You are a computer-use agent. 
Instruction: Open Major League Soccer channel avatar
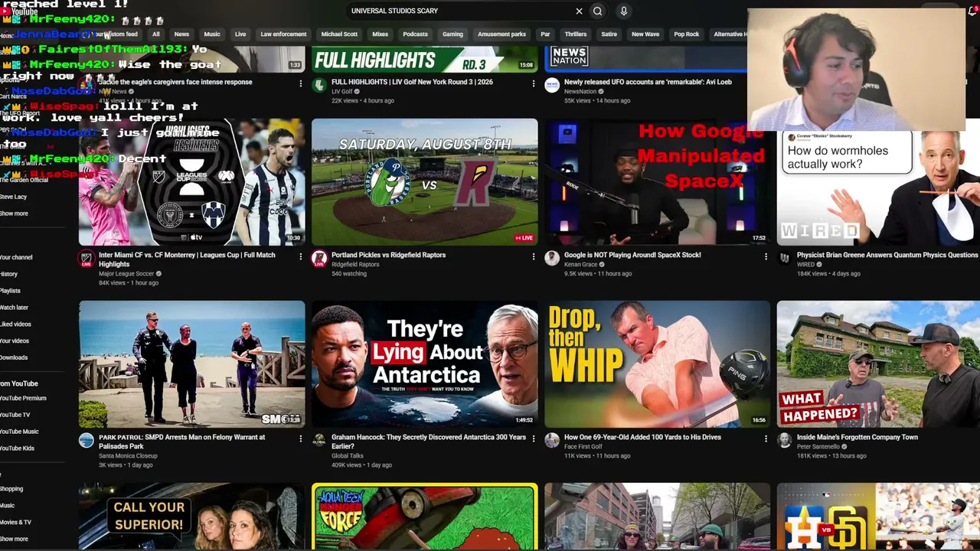click(87, 258)
